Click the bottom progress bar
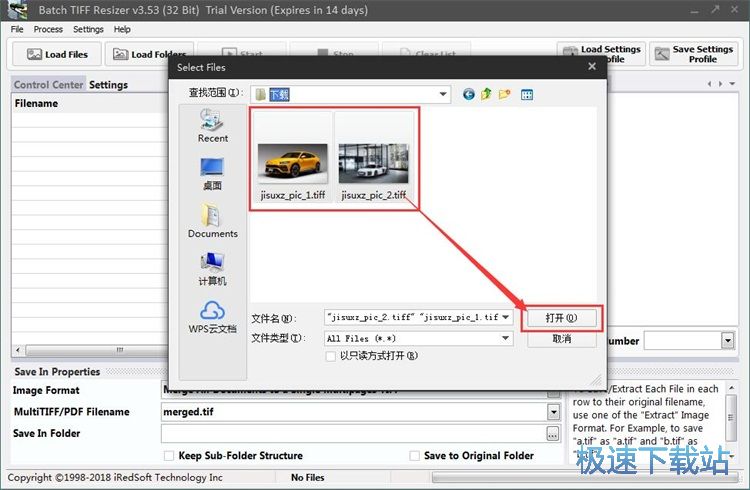750x490 pixels. click(x=584, y=478)
